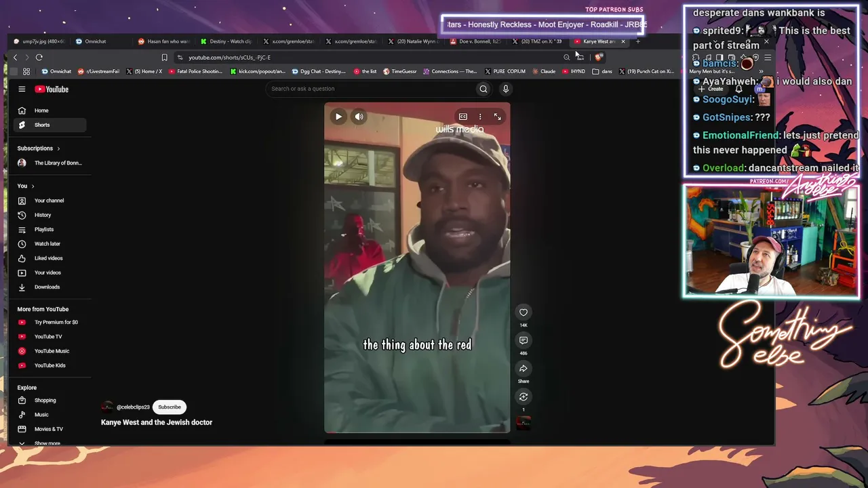Toggle closed captions on the short

pyautogui.click(x=463, y=117)
